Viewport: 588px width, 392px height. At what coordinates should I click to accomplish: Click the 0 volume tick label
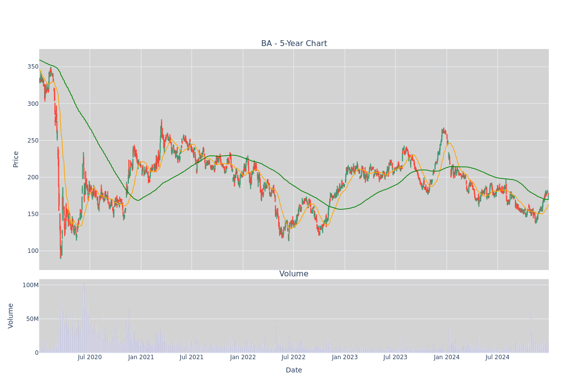[37, 352]
